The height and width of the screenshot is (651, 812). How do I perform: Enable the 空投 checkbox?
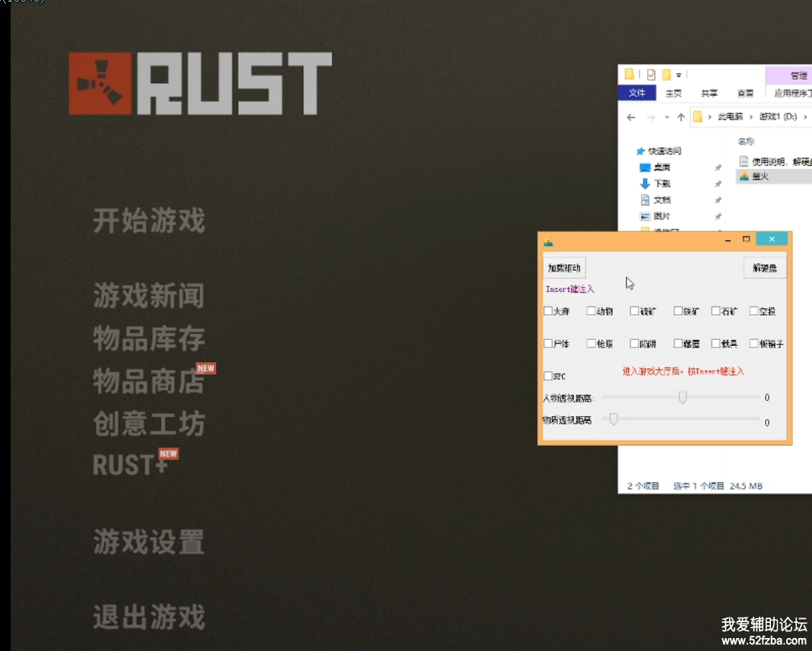[754, 311]
